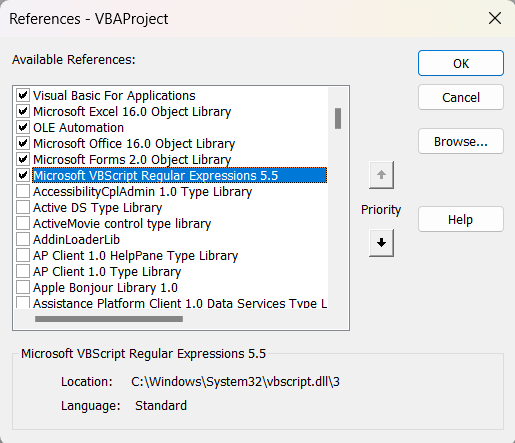Check Apple Bonjour Library 1.0 box
The height and width of the screenshot is (443, 515).
click(x=23, y=288)
